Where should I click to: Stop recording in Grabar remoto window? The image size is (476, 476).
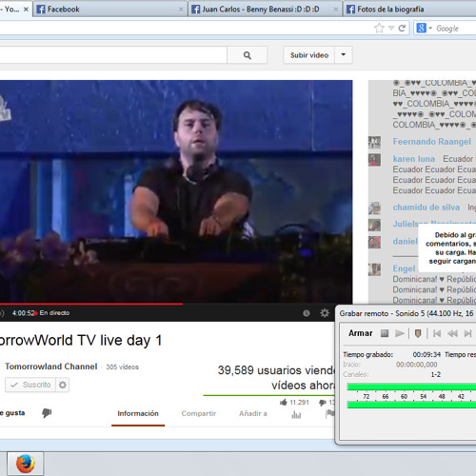[385, 333]
